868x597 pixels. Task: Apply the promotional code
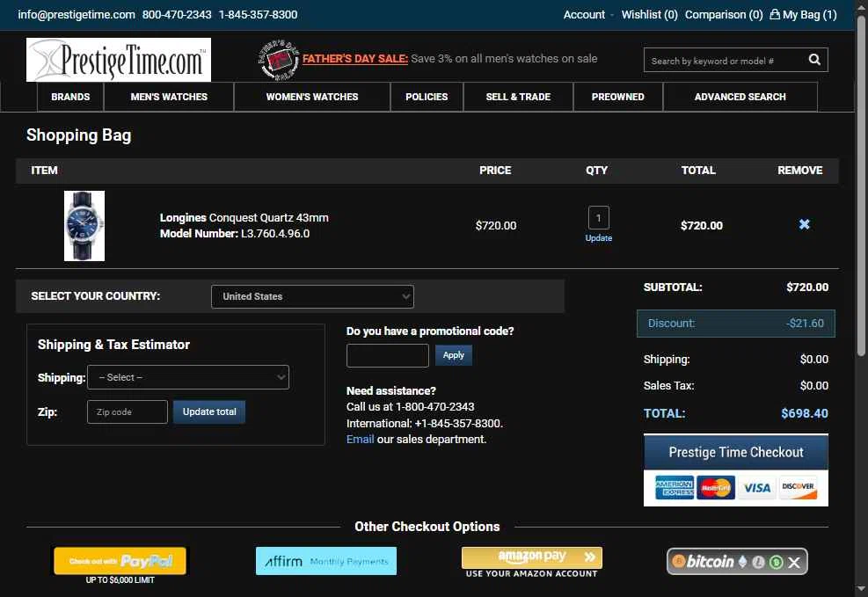coord(454,355)
